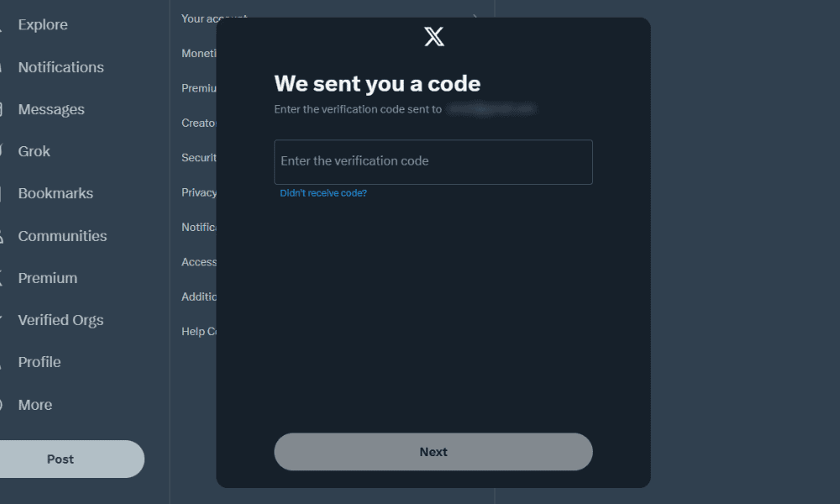
Task: Open Notifications in the left sidebar
Action: (60, 67)
